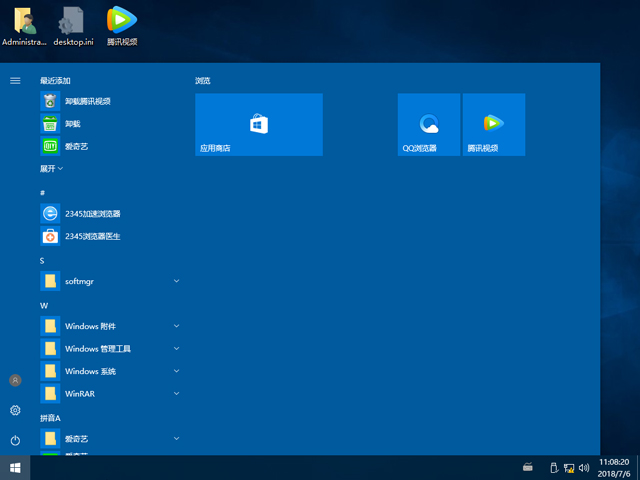Open Settings gear in Start sidebar

(15, 410)
